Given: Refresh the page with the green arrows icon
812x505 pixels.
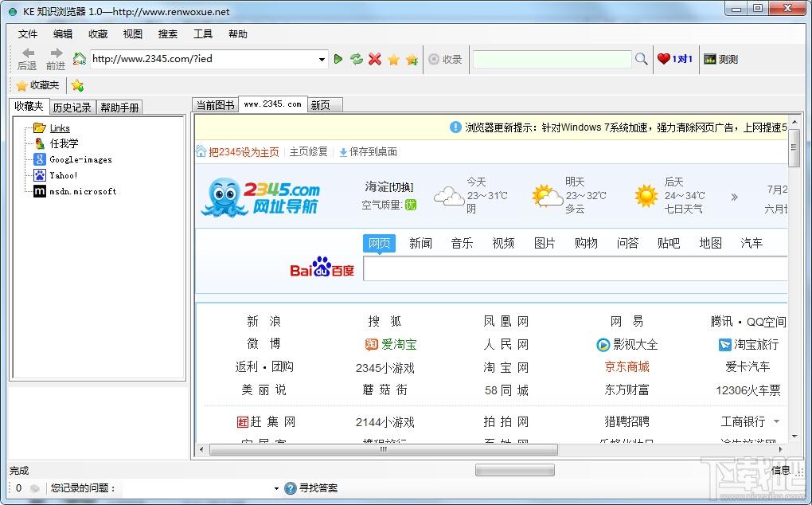Looking at the screenshot, I should pos(357,59).
